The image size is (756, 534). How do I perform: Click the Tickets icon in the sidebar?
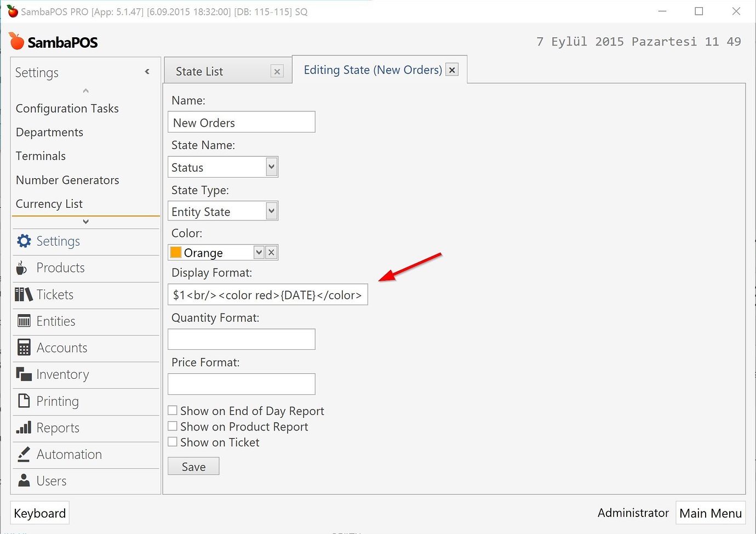tap(23, 294)
